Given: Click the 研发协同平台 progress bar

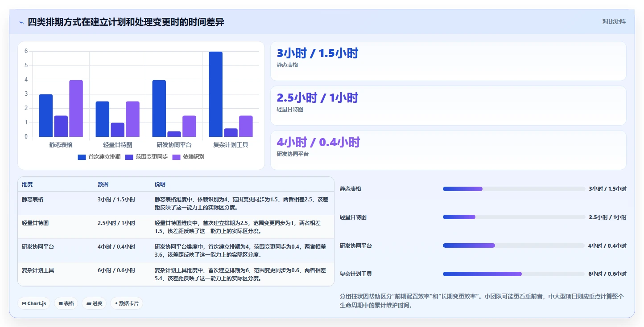Looking at the screenshot, I should tap(513, 245).
